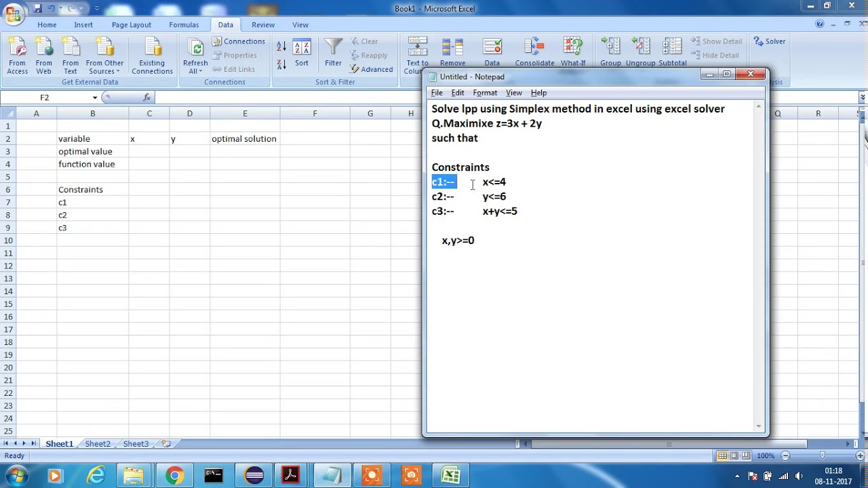
Task: Click Hide Detail in Outline group
Action: click(x=715, y=56)
